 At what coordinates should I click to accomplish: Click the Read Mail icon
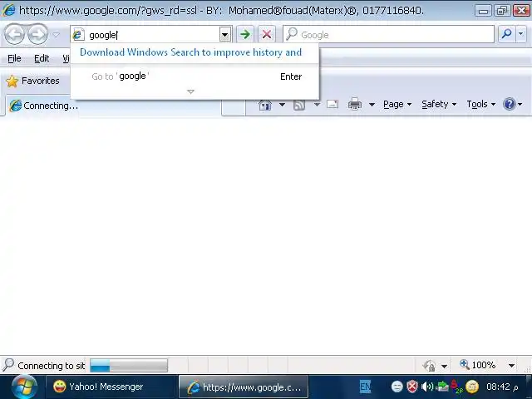[x=332, y=104]
